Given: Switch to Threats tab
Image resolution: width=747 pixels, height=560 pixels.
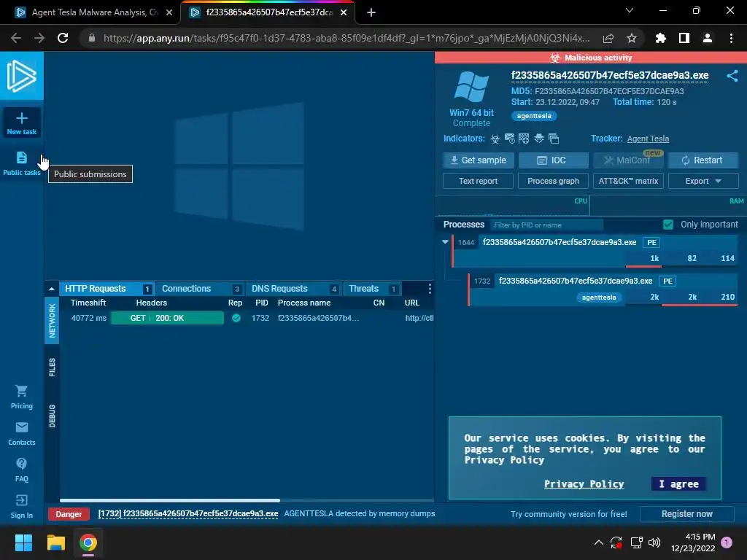Looking at the screenshot, I should tap(372, 289).
